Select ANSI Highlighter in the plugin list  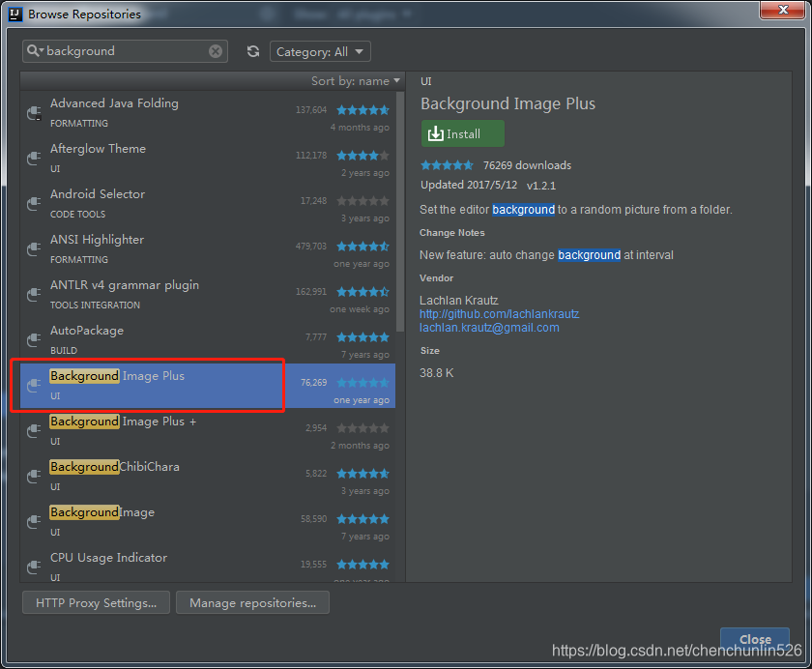click(208, 249)
